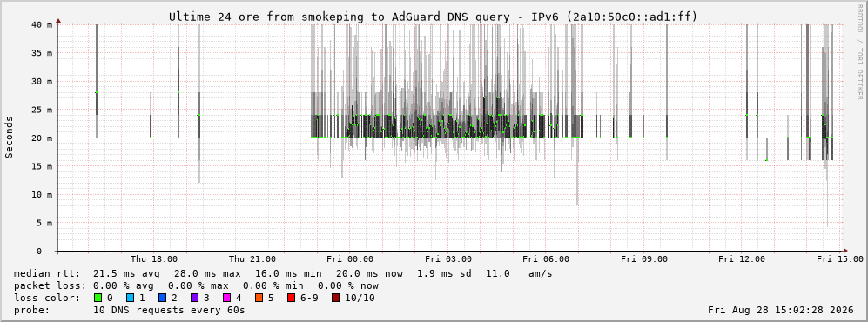Viewport: 868px width, 322px height.
Task: Click the Thu 18:00 time axis label
Action: [154, 259]
